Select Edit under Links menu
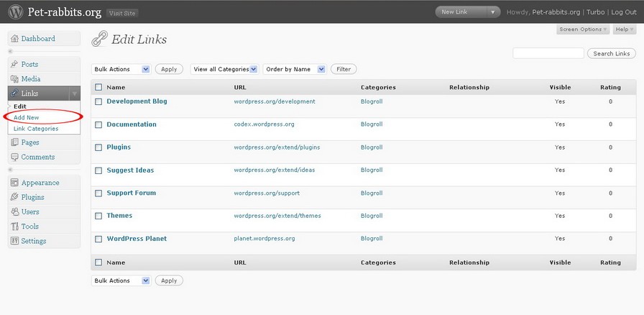644x315 pixels. 19,106
